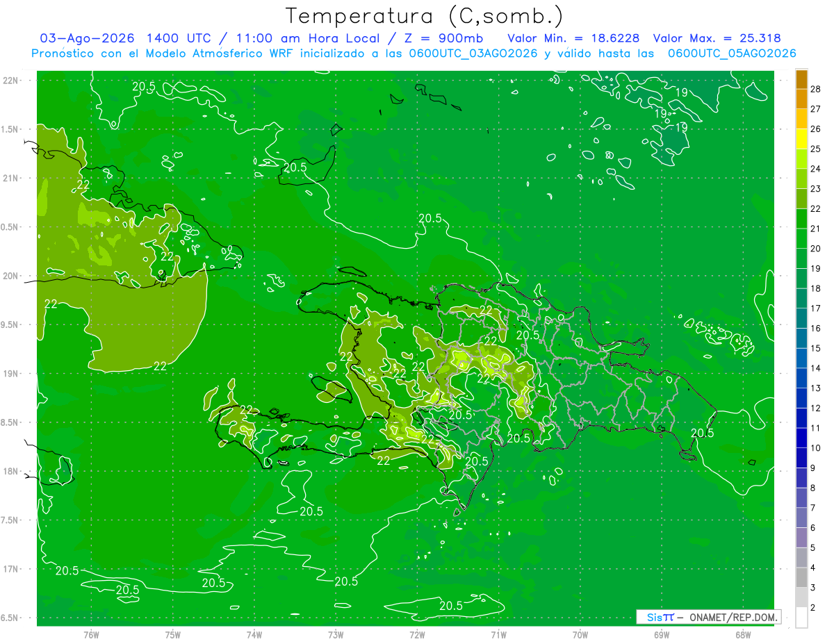Click the longitude label "74W"

(254, 635)
